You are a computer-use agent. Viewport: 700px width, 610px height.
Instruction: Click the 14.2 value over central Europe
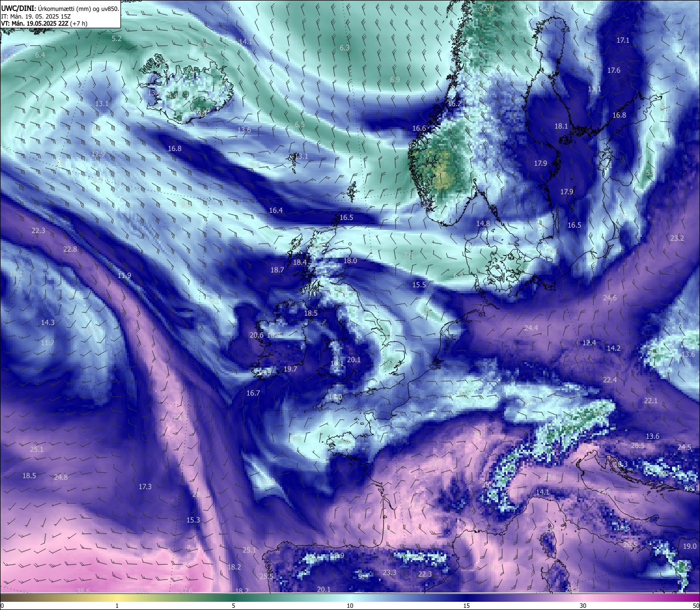tap(614, 348)
